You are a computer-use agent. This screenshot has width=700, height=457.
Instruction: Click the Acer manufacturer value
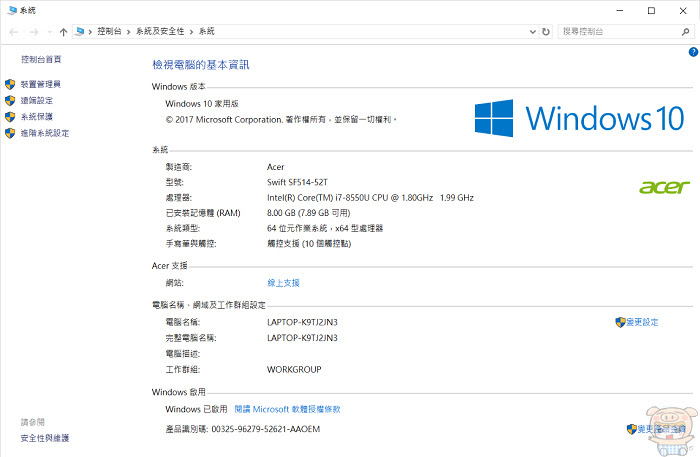(x=275, y=167)
